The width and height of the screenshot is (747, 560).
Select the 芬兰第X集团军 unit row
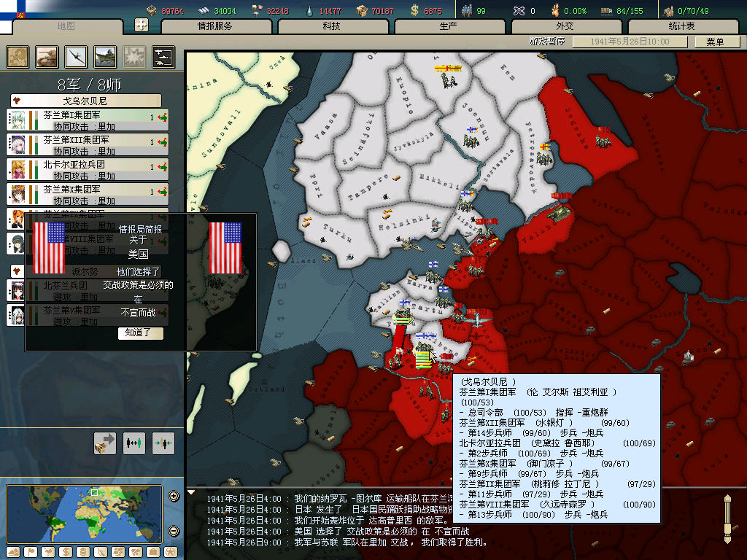point(88,194)
